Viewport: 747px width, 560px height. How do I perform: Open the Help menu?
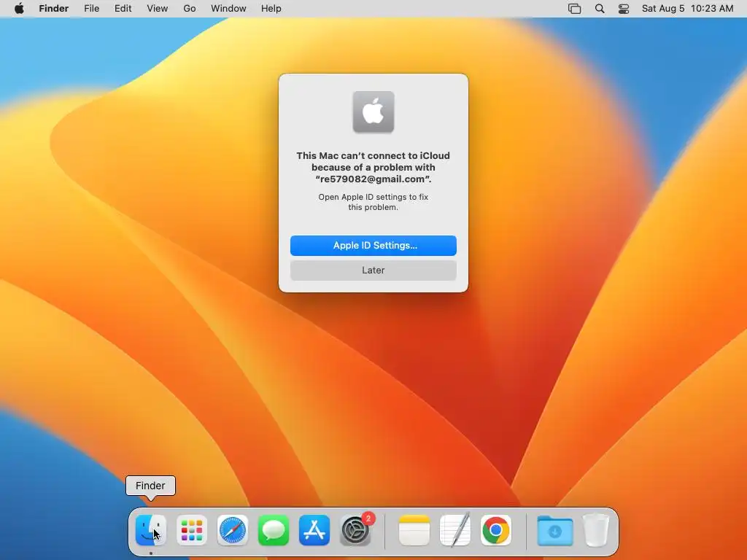point(271,9)
